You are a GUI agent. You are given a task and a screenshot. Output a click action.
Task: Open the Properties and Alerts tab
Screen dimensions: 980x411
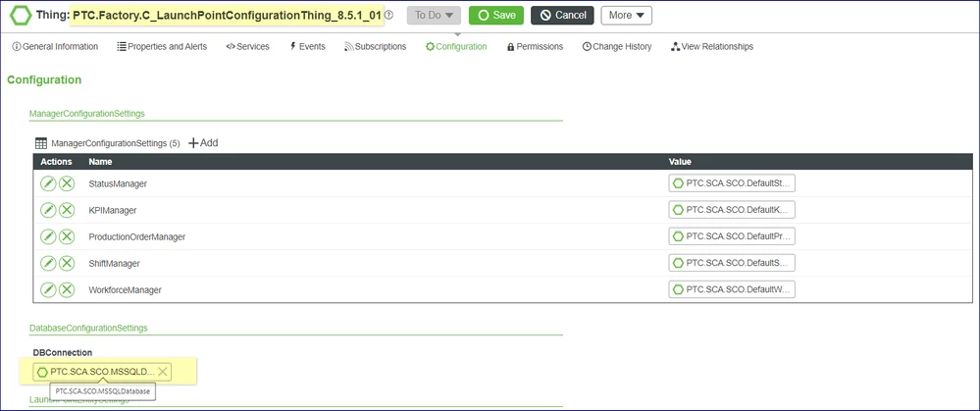pos(162,46)
